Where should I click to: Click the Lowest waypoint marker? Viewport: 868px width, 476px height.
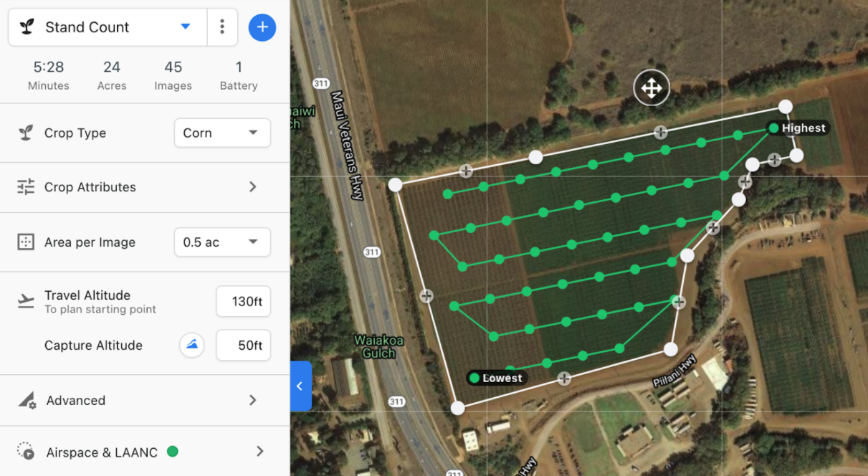tap(474, 378)
